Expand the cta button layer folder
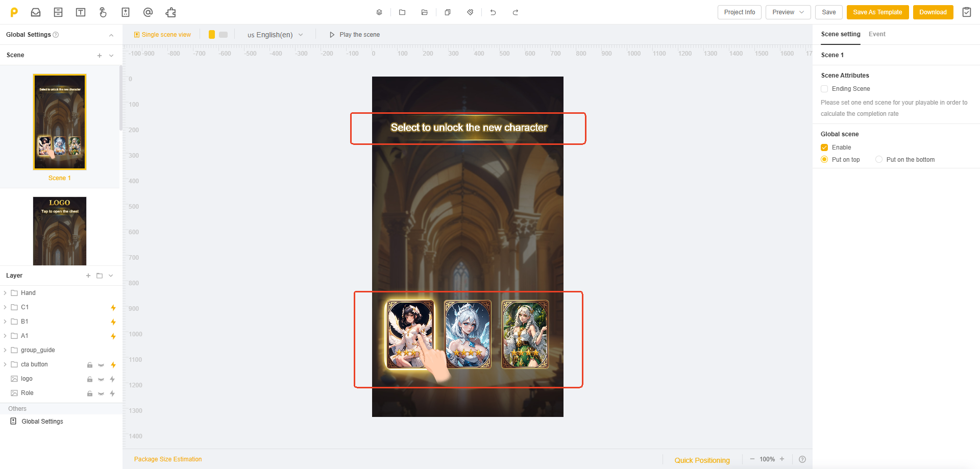This screenshot has height=469, width=980. pyautogui.click(x=5, y=364)
